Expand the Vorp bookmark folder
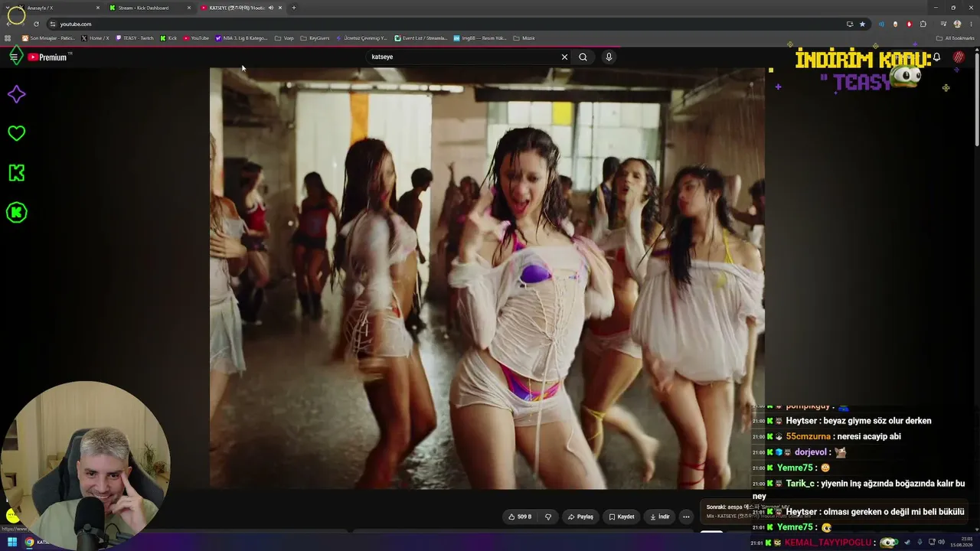 [284, 38]
